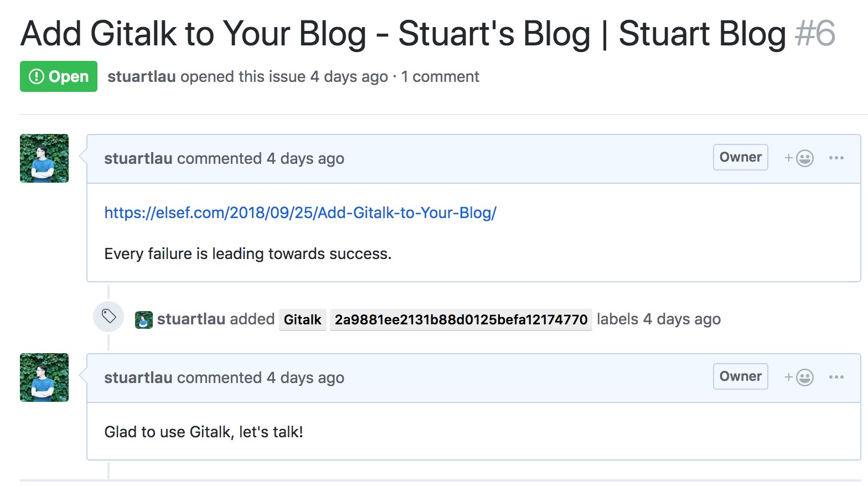Image resolution: width=868 pixels, height=486 pixels.
Task: Click stuartlau username in first comment header
Action: (x=138, y=158)
